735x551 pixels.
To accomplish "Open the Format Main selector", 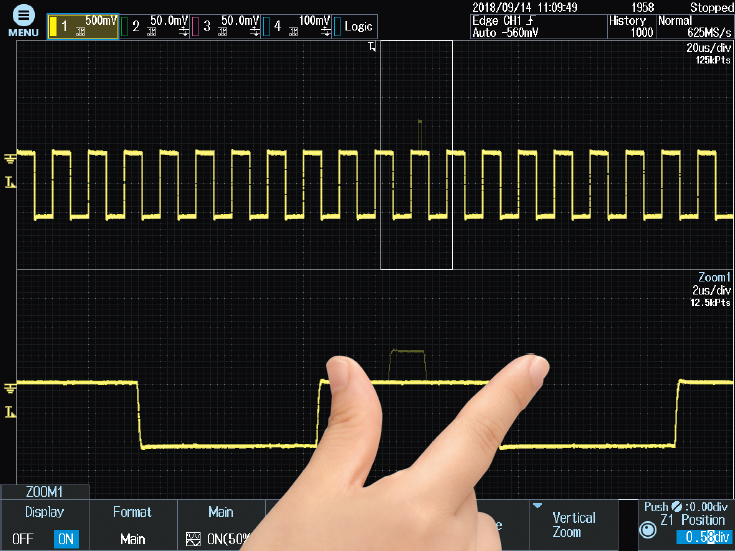I will click(x=133, y=525).
